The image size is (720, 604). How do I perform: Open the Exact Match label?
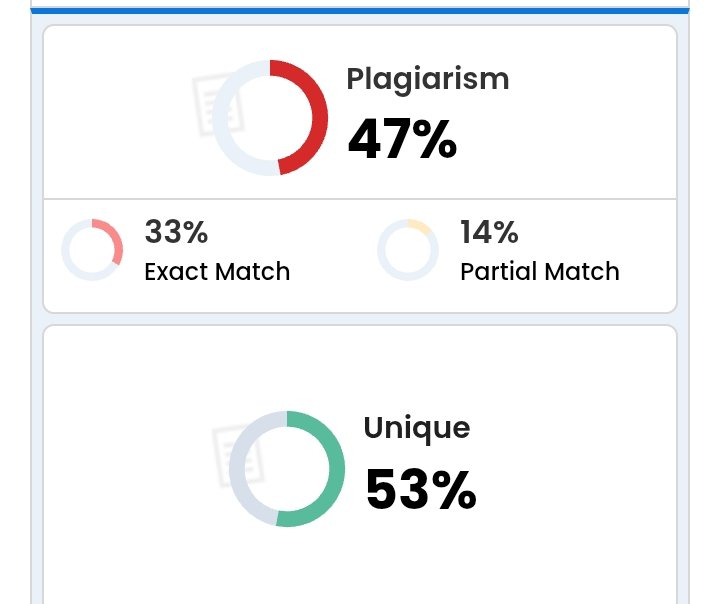[217, 271]
